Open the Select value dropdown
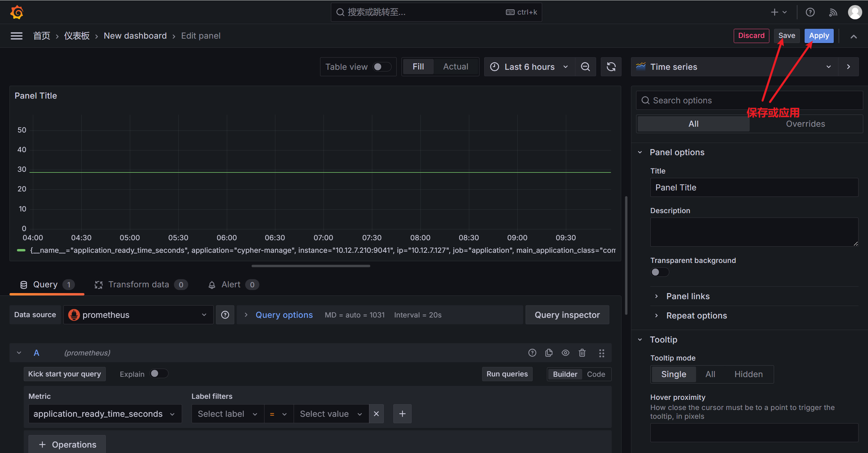 (x=331, y=414)
